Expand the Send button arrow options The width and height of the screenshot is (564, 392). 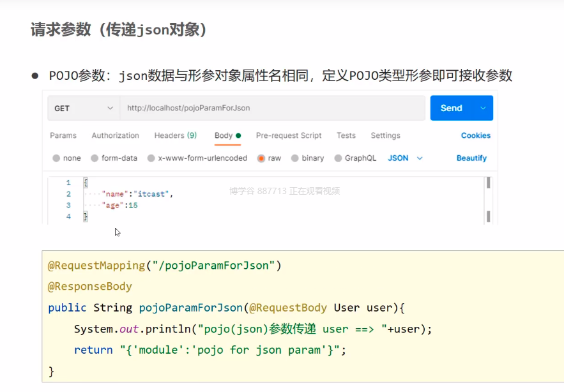tap(484, 109)
